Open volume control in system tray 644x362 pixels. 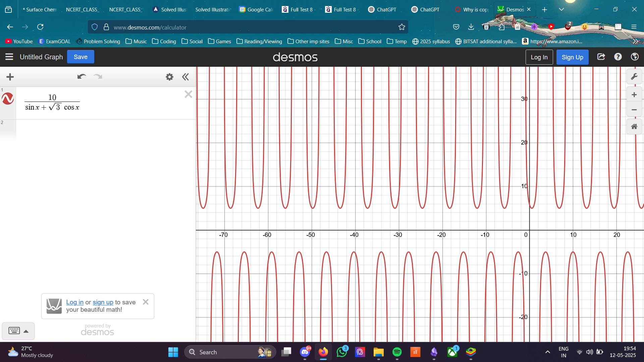click(589, 352)
